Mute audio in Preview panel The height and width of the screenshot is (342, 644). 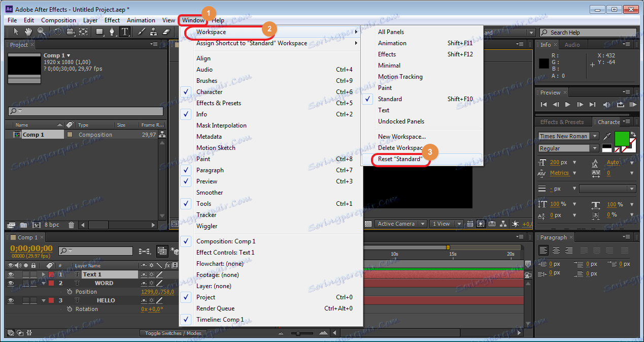point(607,104)
